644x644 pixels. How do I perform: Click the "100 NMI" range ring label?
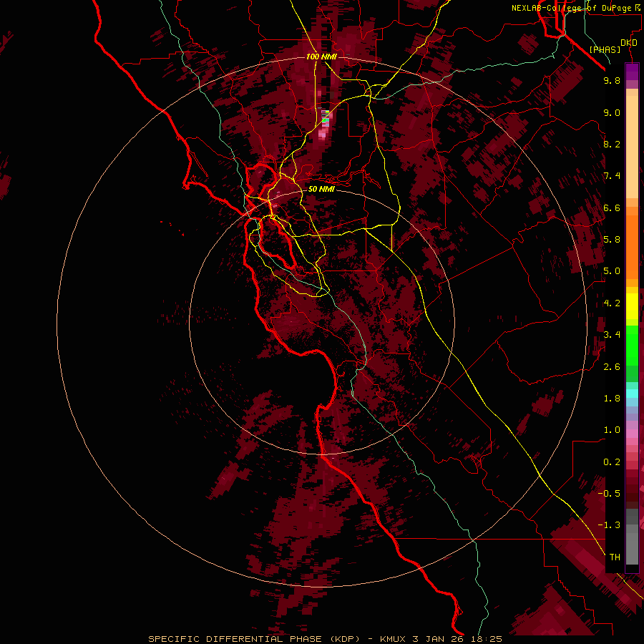pyautogui.click(x=321, y=57)
